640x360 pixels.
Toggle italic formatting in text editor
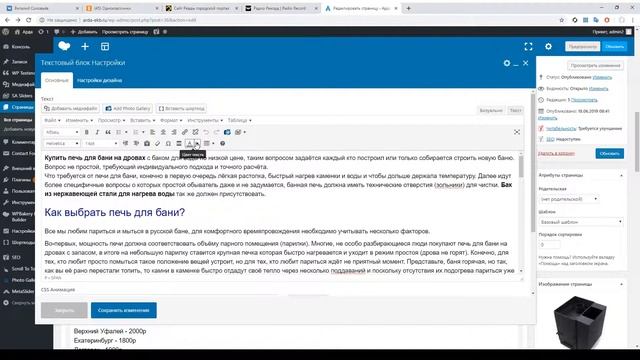click(97, 132)
